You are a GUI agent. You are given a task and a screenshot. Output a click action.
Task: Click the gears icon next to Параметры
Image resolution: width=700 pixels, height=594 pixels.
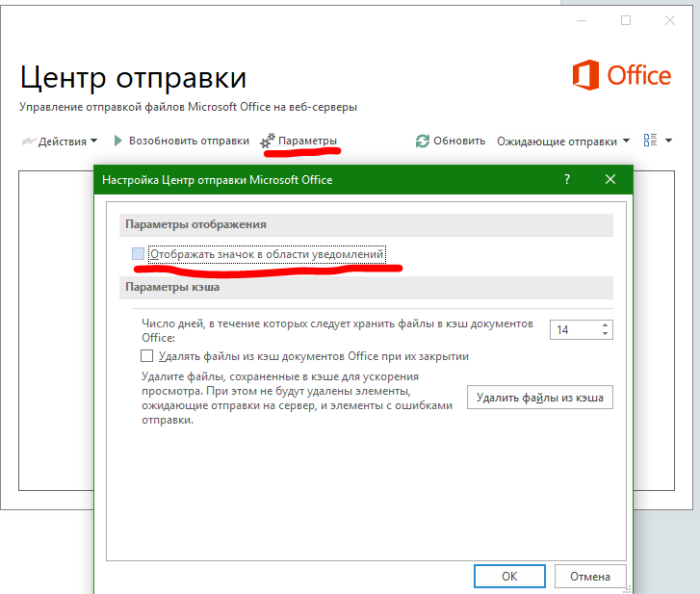tap(268, 141)
